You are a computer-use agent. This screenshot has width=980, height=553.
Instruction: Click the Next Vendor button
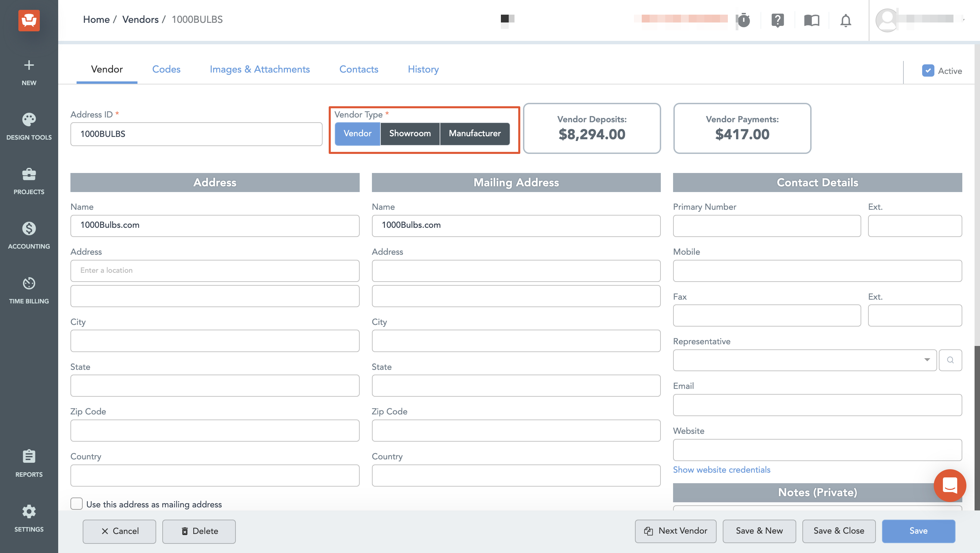(676, 531)
